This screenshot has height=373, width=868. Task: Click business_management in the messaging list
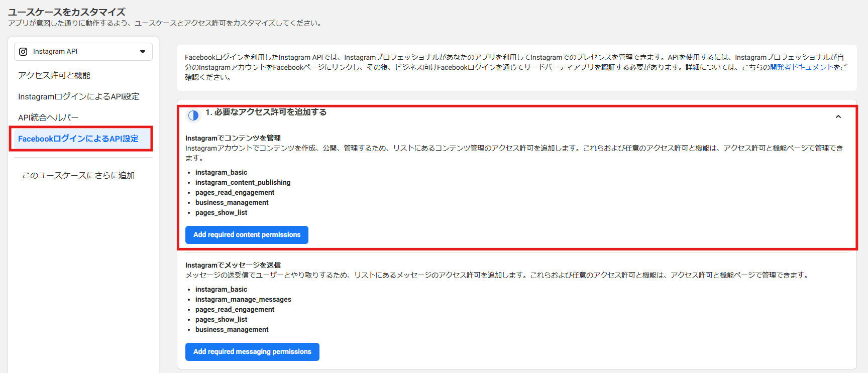[x=232, y=329]
